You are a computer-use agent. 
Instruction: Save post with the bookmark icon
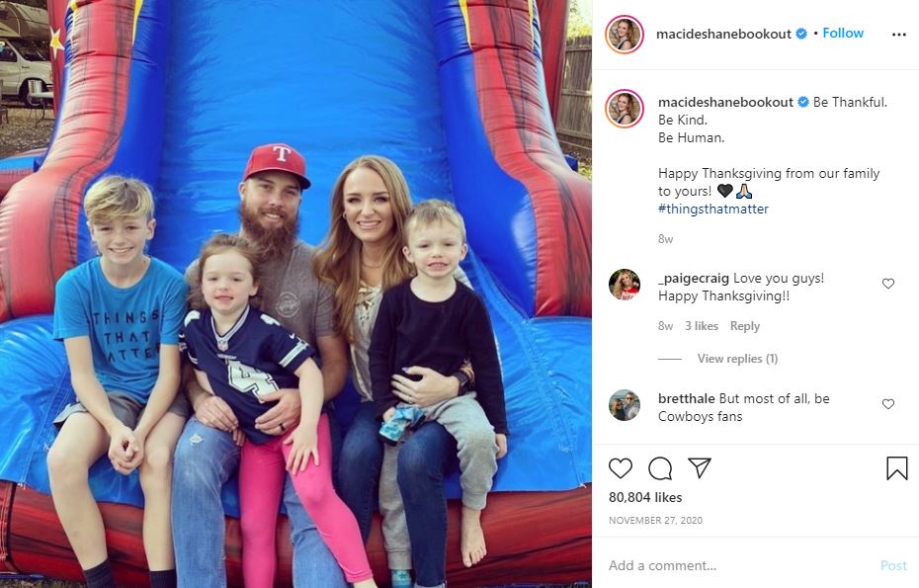point(896,468)
